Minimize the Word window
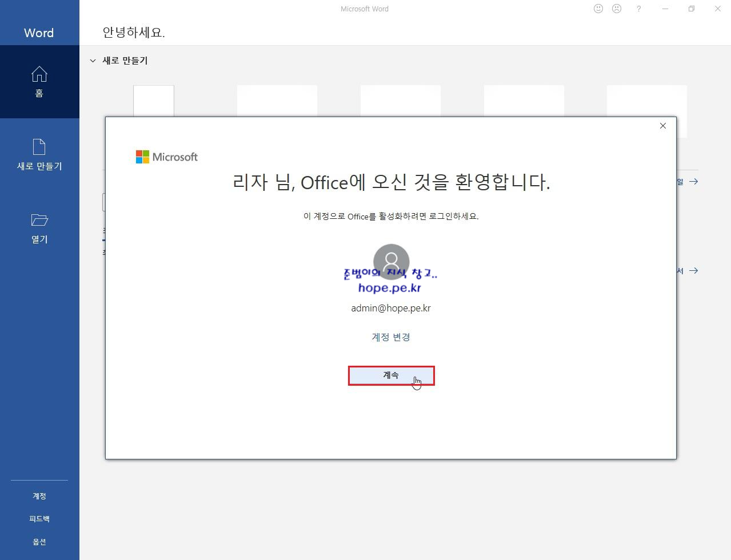 [665, 9]
